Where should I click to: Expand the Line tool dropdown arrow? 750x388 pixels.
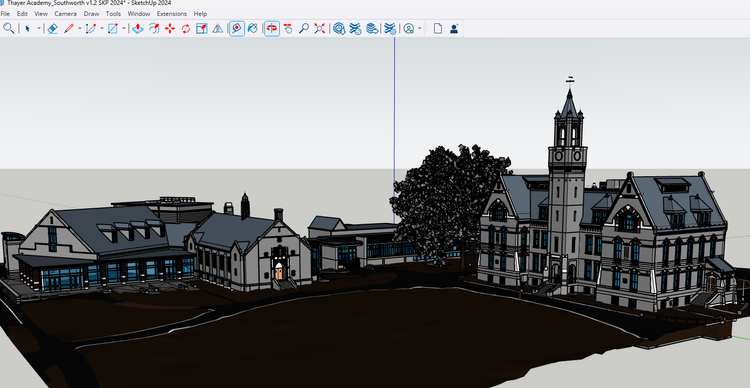79,29
